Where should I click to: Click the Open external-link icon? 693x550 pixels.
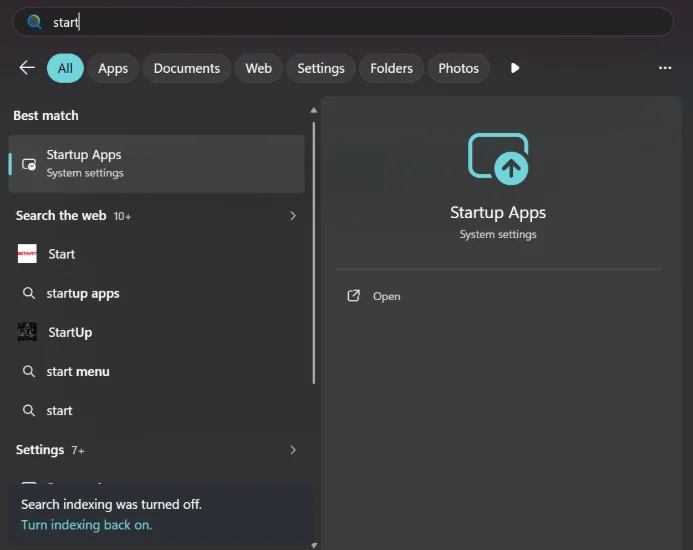(354, 296)
